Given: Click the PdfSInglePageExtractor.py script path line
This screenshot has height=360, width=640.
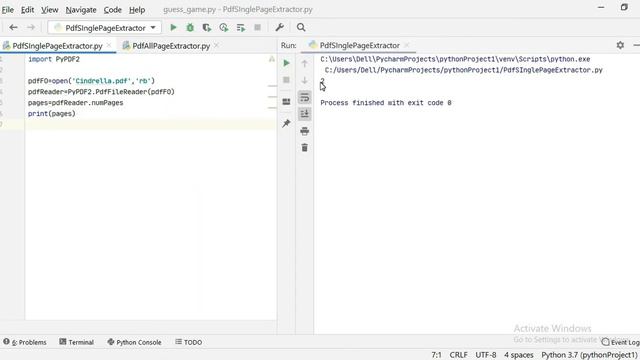Looking at the screenshot, I should click(x=464, y=70).
